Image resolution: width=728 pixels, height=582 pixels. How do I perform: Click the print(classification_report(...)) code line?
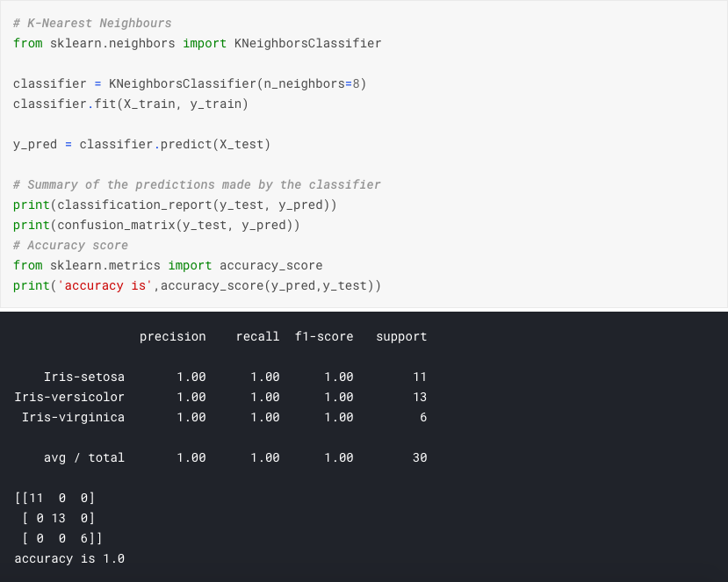[x=175, y=205]
